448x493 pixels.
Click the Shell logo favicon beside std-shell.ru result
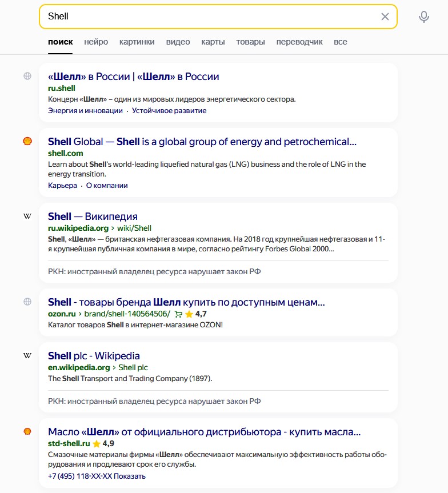pyautogui.click(x=27, y=431)
